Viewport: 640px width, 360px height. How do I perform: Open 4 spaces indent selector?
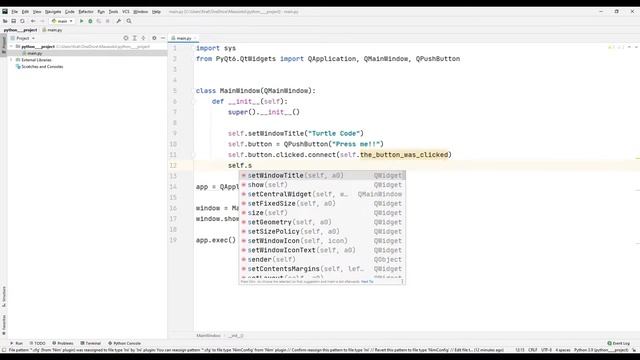[x=562, y=350]
